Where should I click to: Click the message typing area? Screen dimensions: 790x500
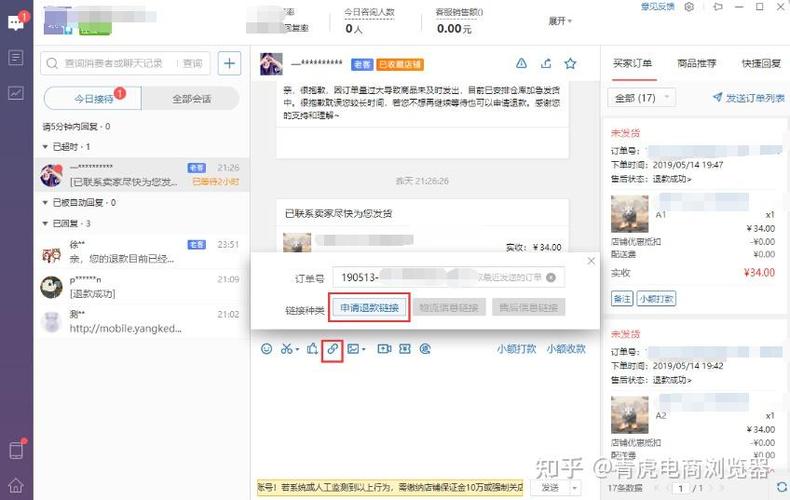pos(424,417)
